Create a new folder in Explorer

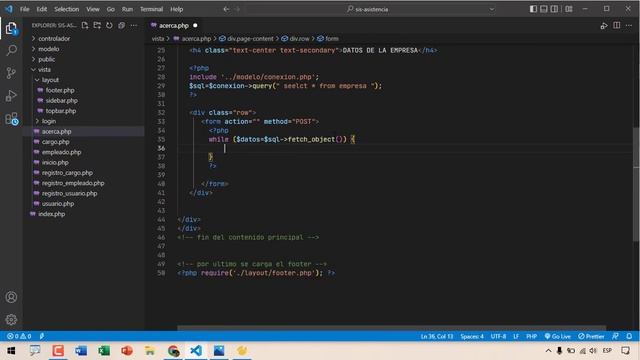pyautogui.click(x=97, y=25)
